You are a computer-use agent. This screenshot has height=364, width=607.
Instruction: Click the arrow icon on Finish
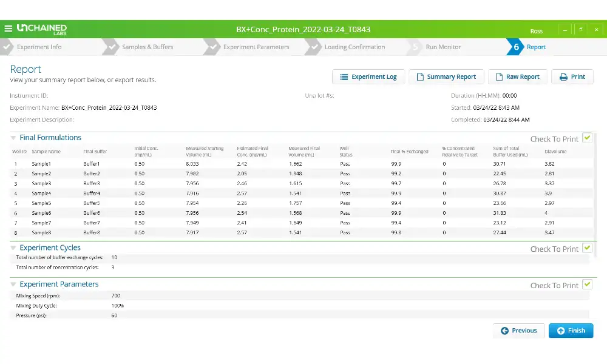[x=561, y=331]
